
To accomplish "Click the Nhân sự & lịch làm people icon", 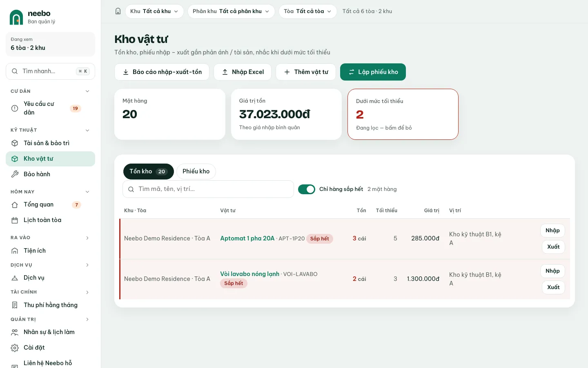I will [15, 332].
